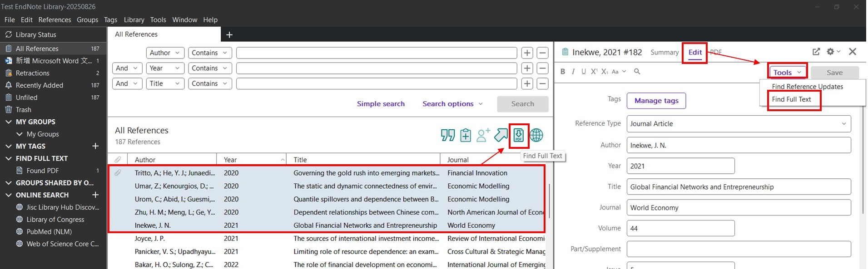
Task: Open the Online Search globe icon
Action: pos(536,135)
